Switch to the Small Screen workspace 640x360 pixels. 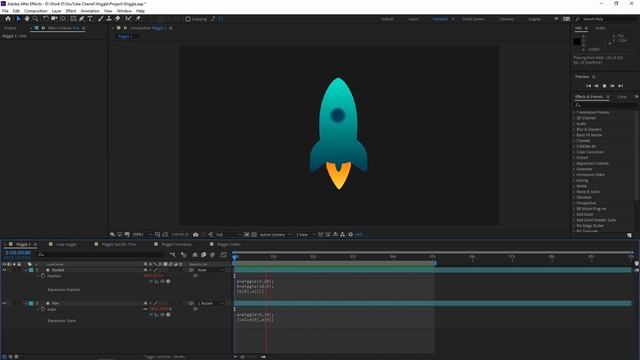tap(473, 19)
